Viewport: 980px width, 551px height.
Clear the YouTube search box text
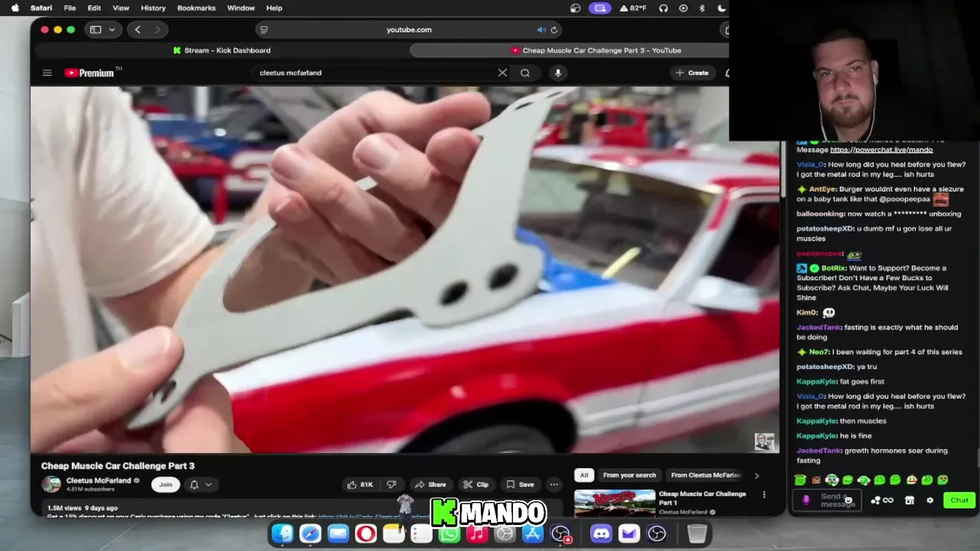(502, 73)
